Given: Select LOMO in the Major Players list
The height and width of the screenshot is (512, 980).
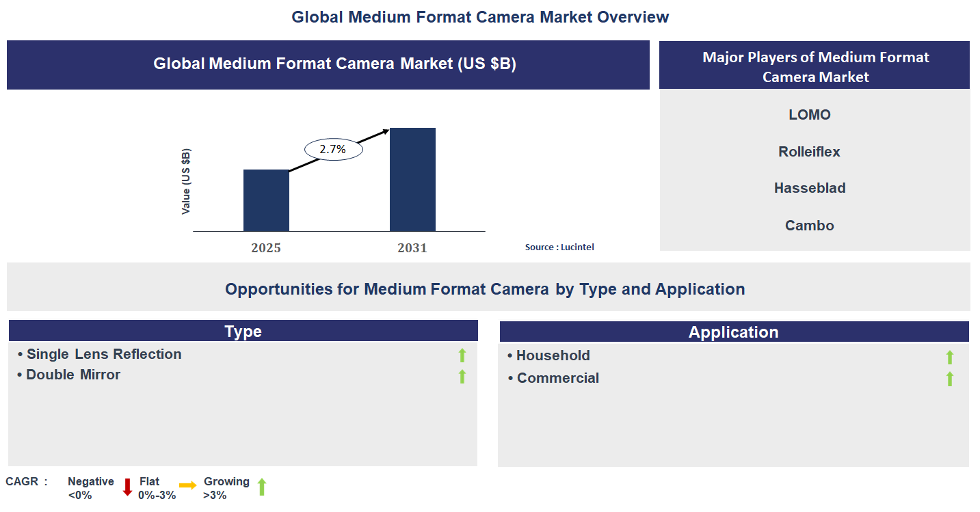Looking at the screenshot, I should pos(809,114).
